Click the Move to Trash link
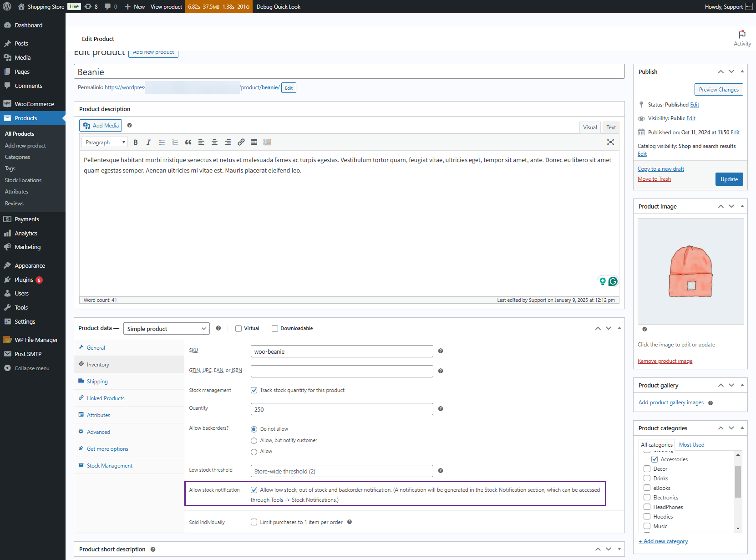This screenshot has height=560, width=756. click(x=654, y=179)
